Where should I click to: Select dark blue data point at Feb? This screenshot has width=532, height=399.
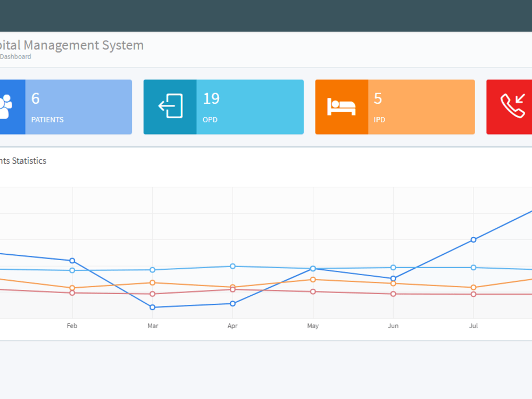click(72, 261)
